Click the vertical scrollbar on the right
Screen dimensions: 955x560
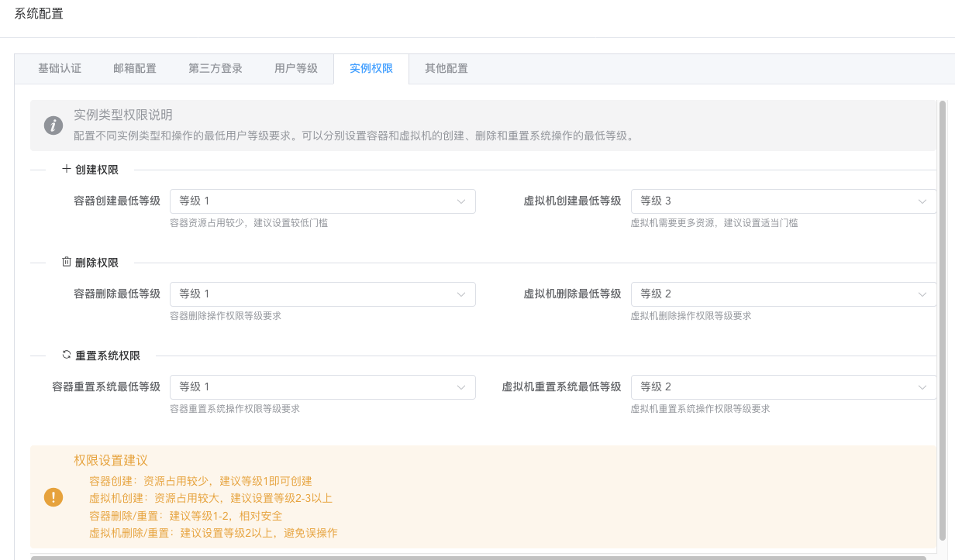pyautogui.click(x=943, y=319)
